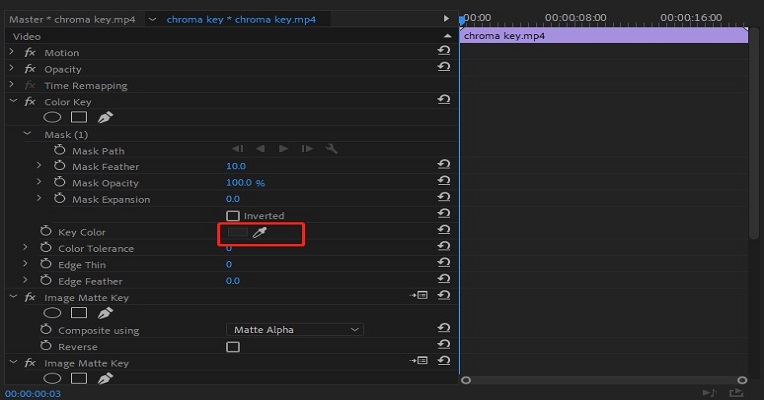This screenshot has width=764, height=400.
Task: Collapse the Color Key effect
Action: (13, 101)
